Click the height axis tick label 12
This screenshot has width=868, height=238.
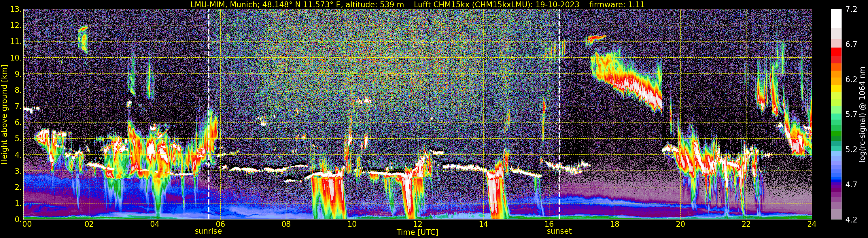coord(16,26)
